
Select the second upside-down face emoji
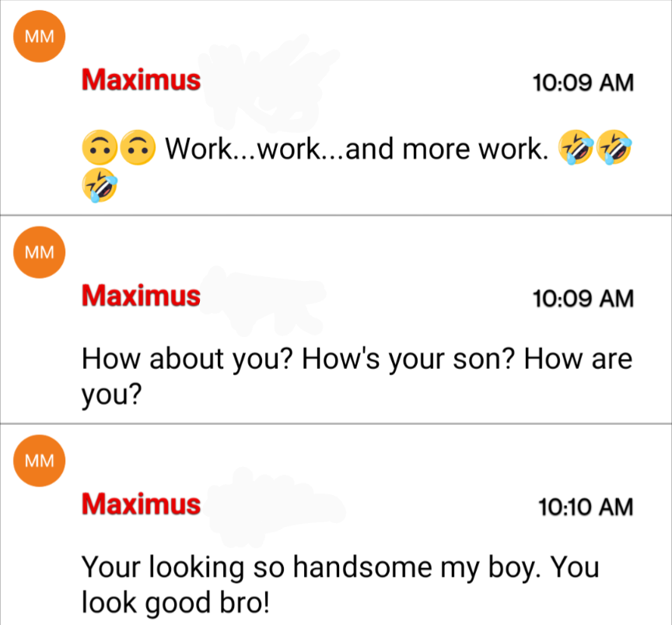click(138, 148)
